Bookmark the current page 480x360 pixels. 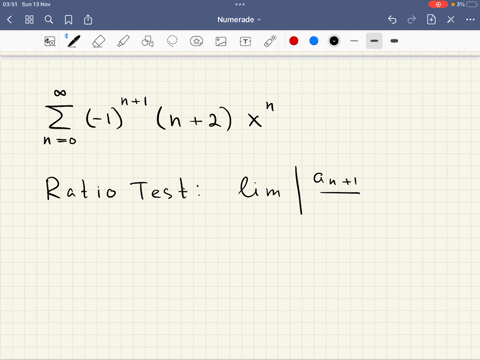[x=68, y=20]
